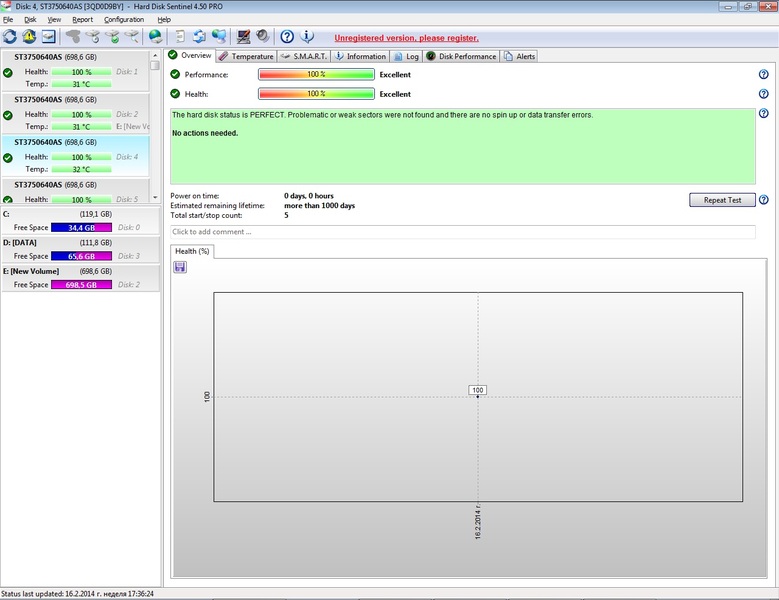779x600 pixels.
Task: Click the speaker sound toolbar icon
Action: point(262,36)
